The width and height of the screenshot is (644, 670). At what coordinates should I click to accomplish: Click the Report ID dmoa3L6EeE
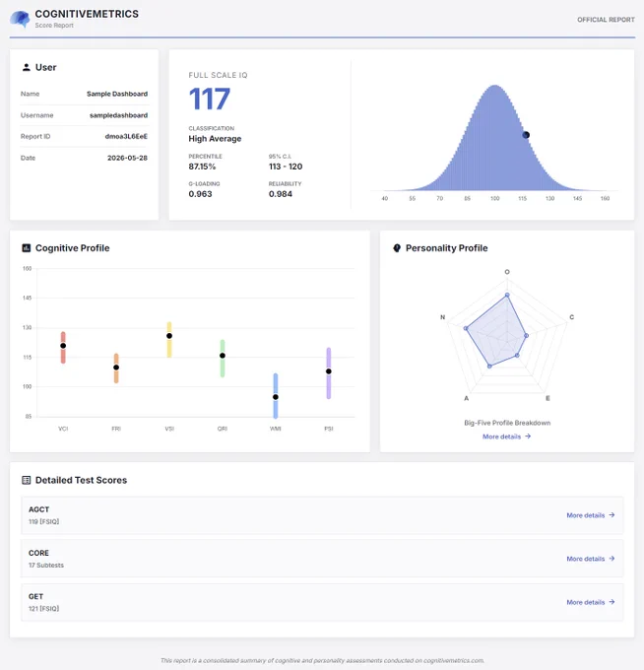(x=126, y=136)
